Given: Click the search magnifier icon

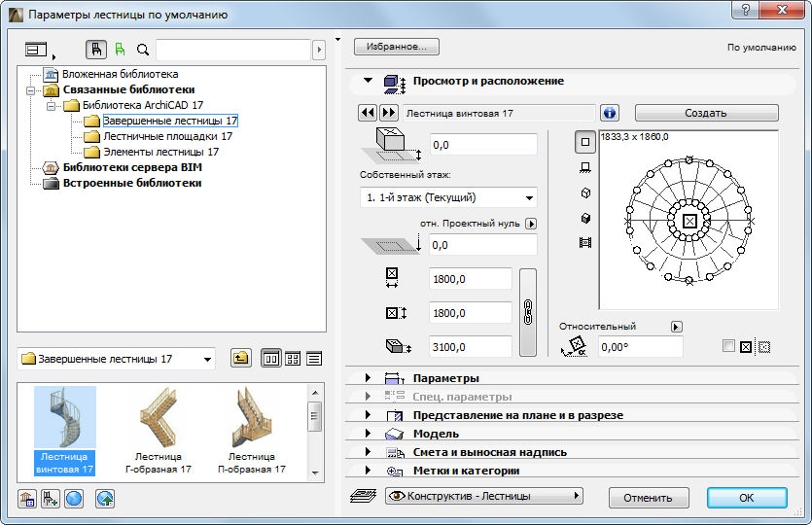Looking at the screenshot, I should click(x=143, y=50).
